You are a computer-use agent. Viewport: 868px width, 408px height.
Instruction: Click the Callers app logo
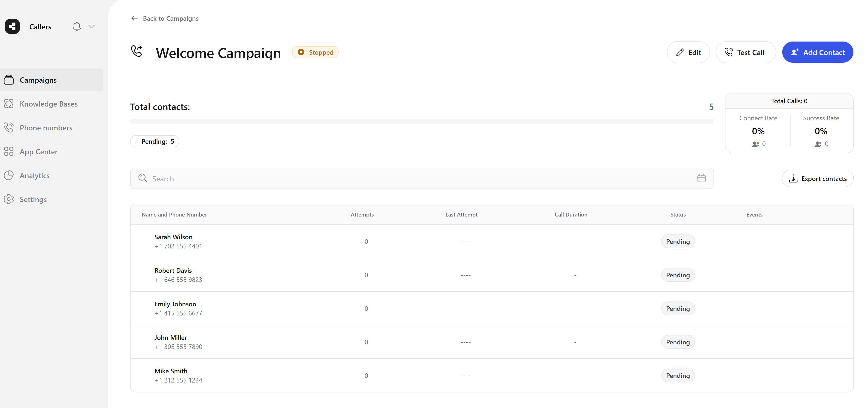point(12,27)
